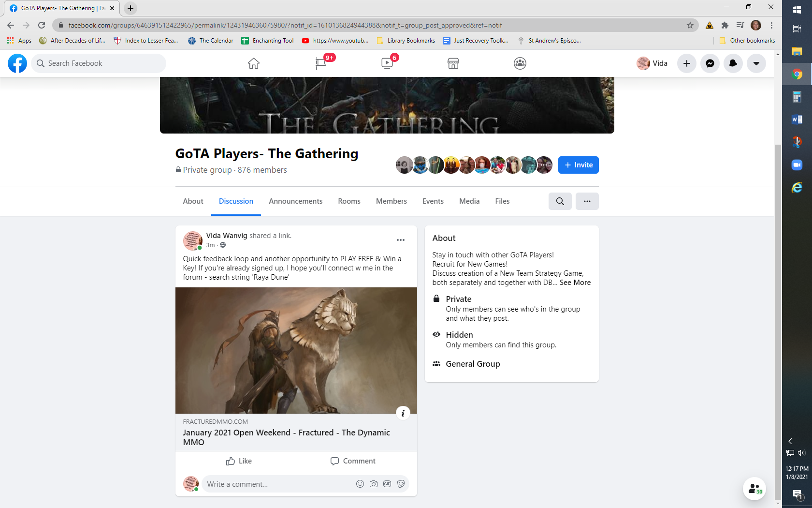This screenshot has width=812, height=508.
Task: Open the Rooms tab
Action: point(349,201)
